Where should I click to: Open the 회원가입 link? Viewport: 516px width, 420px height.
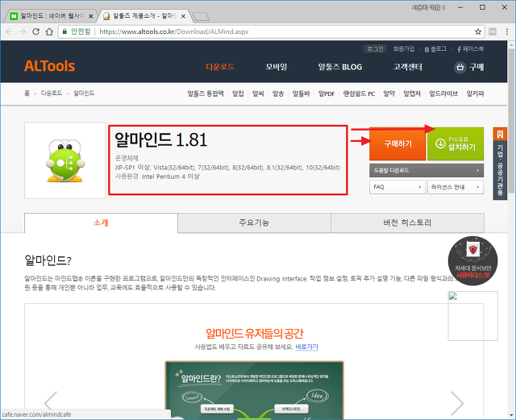pyautogui.click(x=404, y=49)
